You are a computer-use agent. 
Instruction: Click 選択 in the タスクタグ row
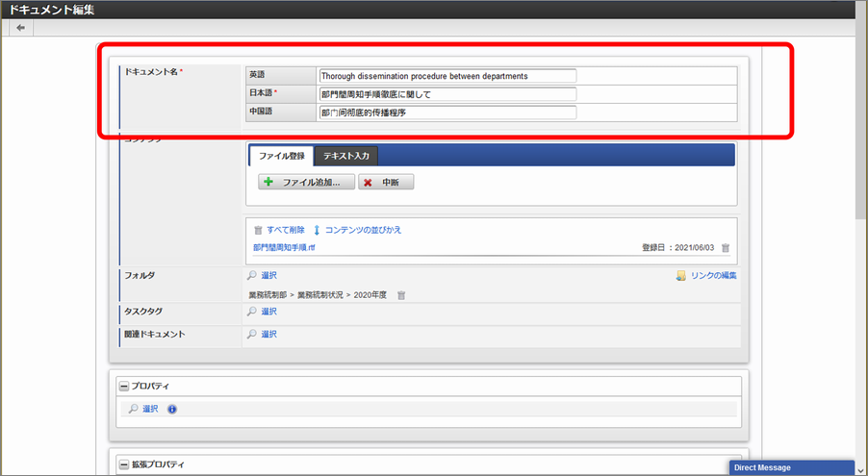click(269, 312)
